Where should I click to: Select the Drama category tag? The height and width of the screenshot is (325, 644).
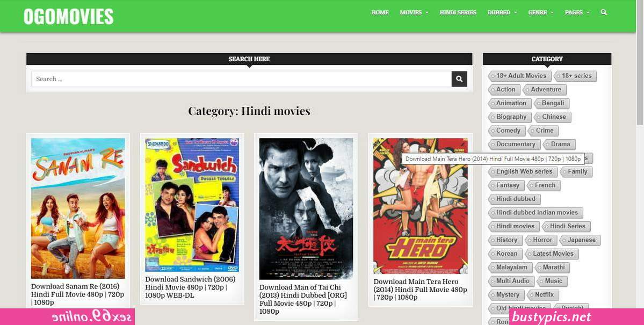point(559,144)
